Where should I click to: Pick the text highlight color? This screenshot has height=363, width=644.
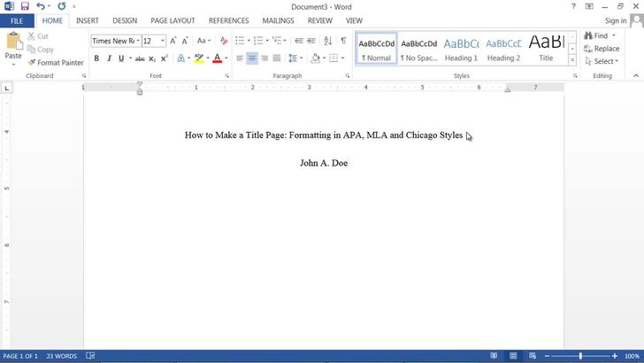tap(199, 58)
